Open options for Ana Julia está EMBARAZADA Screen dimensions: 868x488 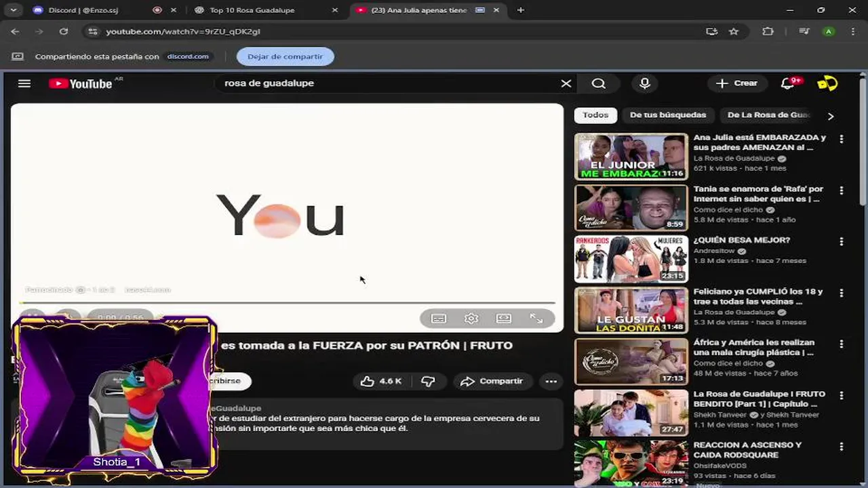click(x=842, y=139)
